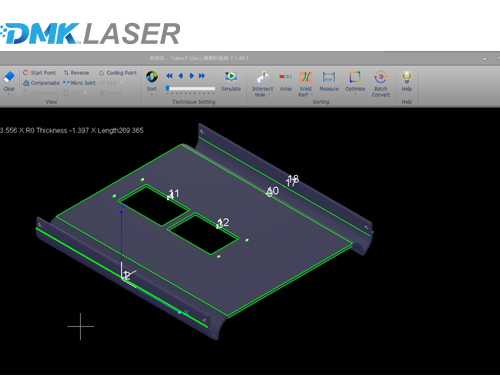Add a Cooling Point
500x375 pixels.
coord(118,73)
